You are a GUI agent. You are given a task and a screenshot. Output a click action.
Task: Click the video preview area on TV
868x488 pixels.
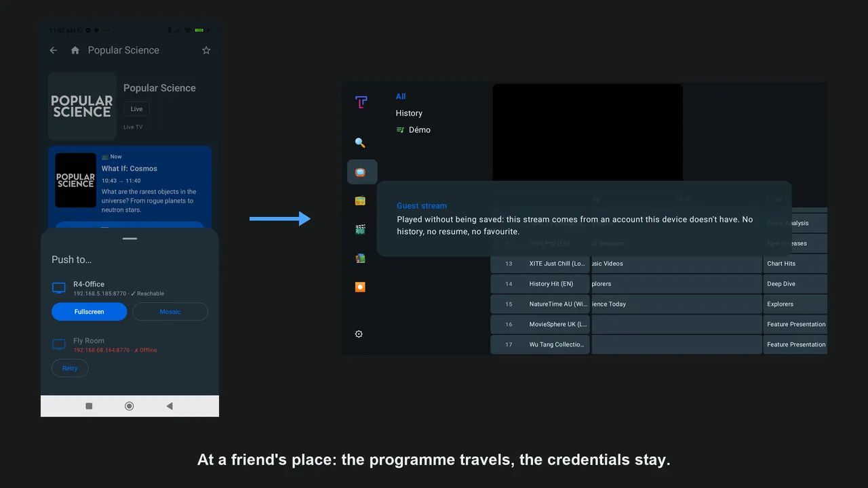click(587, 133)
